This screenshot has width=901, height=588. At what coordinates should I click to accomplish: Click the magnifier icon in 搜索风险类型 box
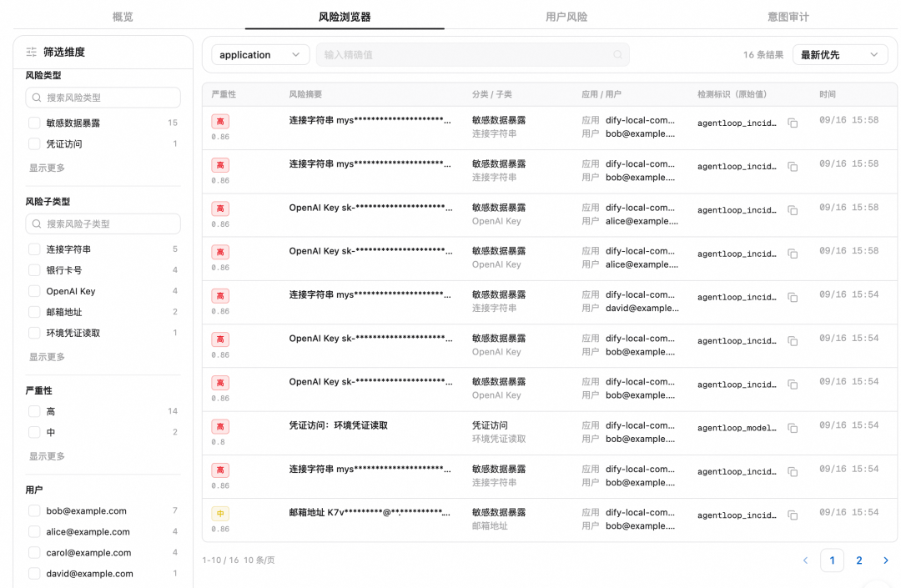tap(37, 98)
